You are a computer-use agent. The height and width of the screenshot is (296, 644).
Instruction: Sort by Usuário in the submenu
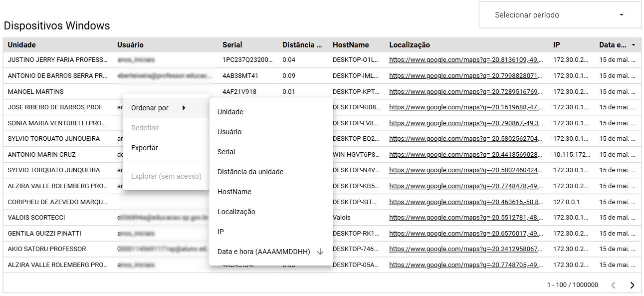coord(271,132)
